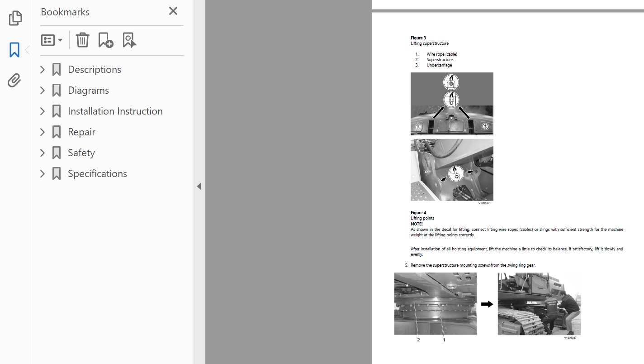Click the swing ring gear photo
This screenshot has width=644, height=364.
point(435,303)
